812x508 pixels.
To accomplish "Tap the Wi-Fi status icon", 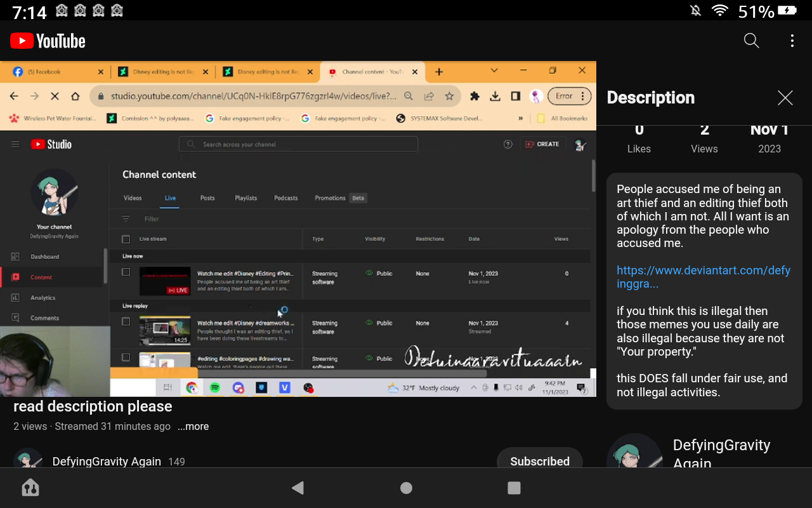I will [x=719, y=11].
